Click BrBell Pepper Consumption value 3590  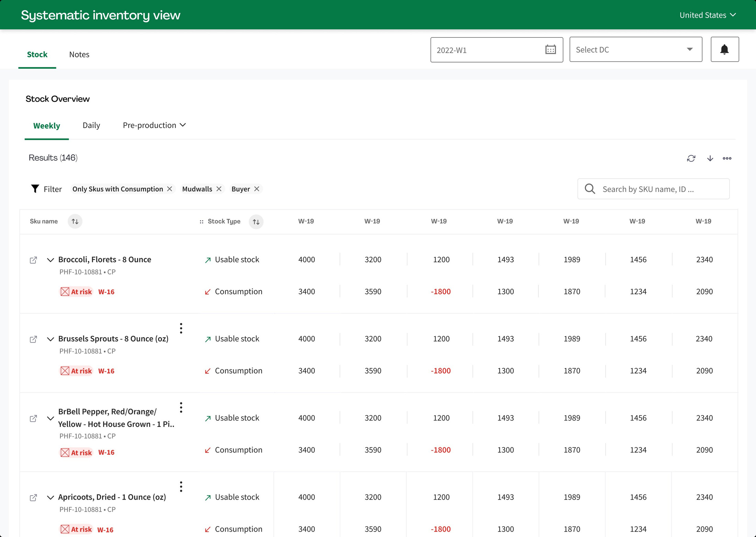pyautogui.click(x=373, y=450)
